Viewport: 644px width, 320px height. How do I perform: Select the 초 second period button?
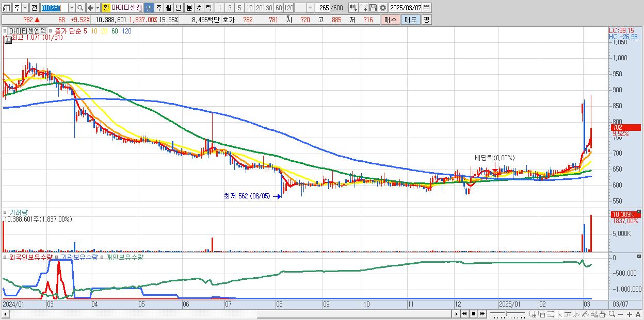[199, 8]
